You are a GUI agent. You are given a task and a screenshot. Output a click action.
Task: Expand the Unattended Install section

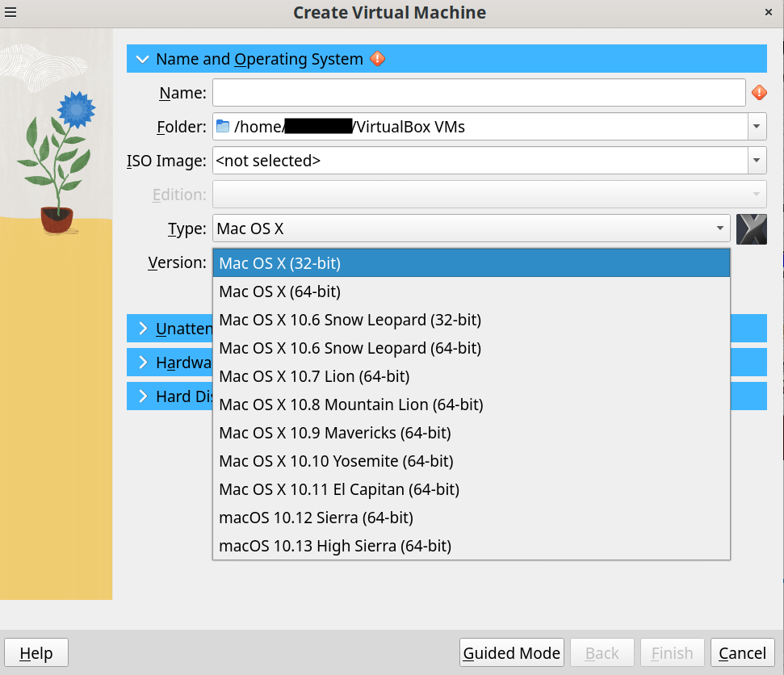pos(143,329)
